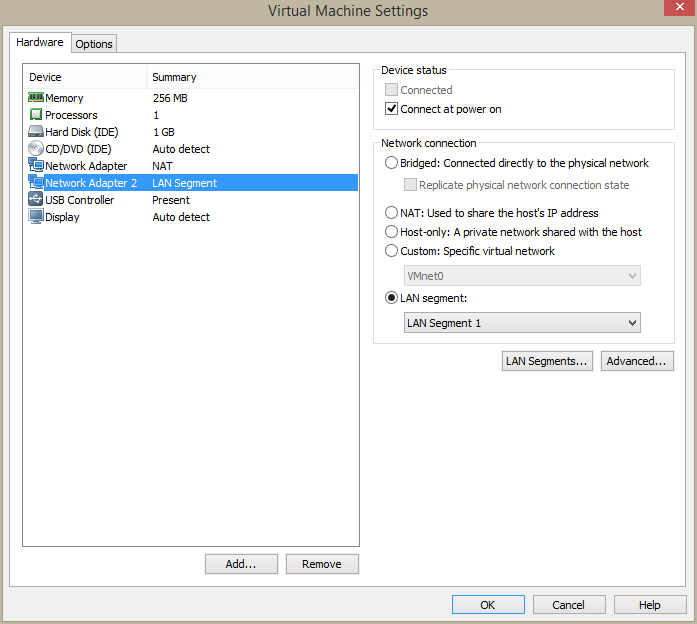The width and height of the screenshot is (697, 624).
Task: Click the Network Adapter 2 icon
Action: point(36,183)
